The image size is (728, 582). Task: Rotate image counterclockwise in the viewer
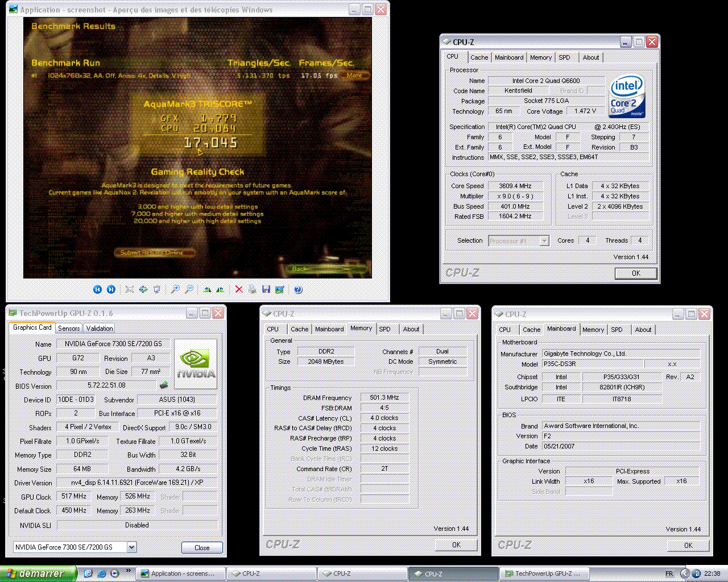(220, 289)
